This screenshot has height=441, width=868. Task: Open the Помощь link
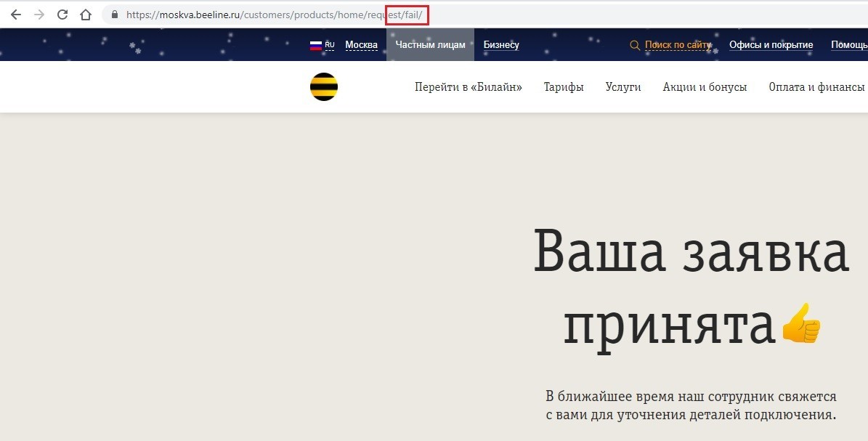(x=848, y=45)
